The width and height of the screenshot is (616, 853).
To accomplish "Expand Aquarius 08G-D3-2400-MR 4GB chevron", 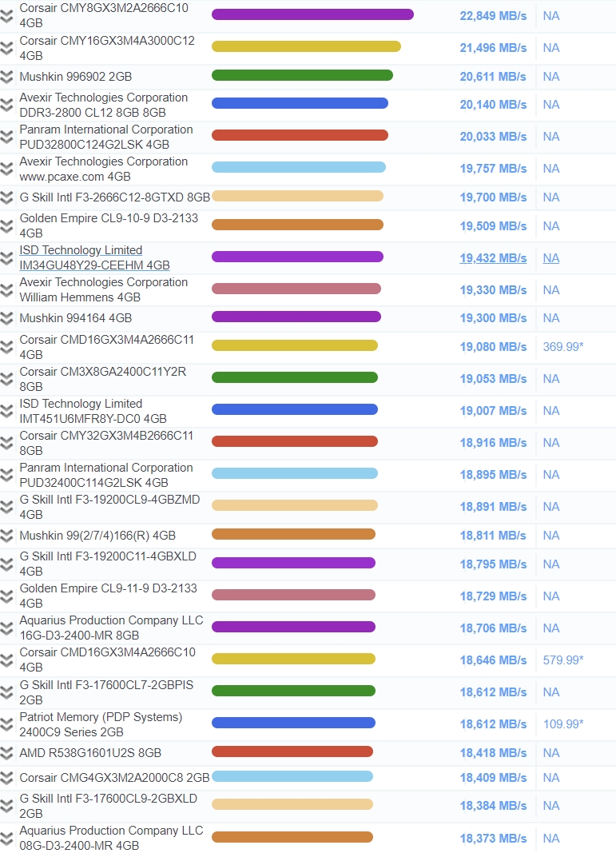I will pyautogui.click(x=6, y=839).
